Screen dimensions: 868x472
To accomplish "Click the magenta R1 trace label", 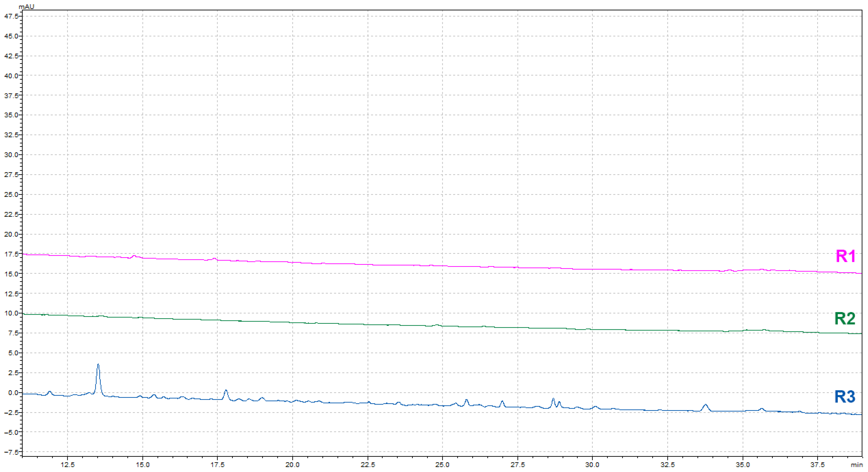I will click(x=845, y=256).
